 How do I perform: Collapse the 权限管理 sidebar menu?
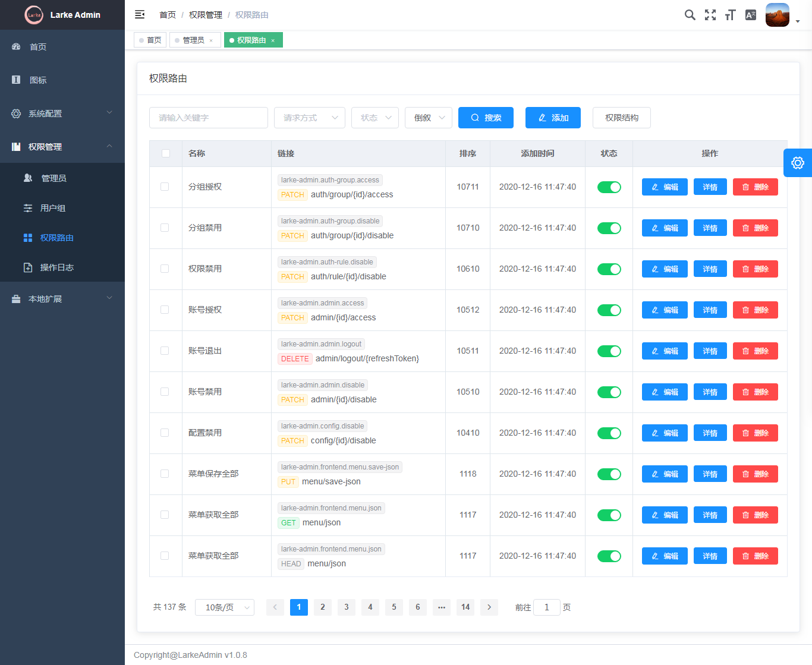click(62, 147)
